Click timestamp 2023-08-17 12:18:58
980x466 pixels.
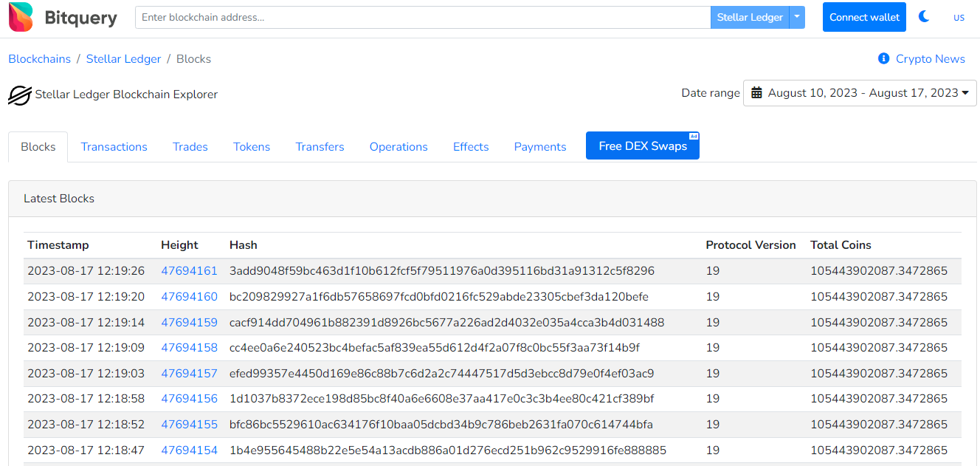pos(86,399)
